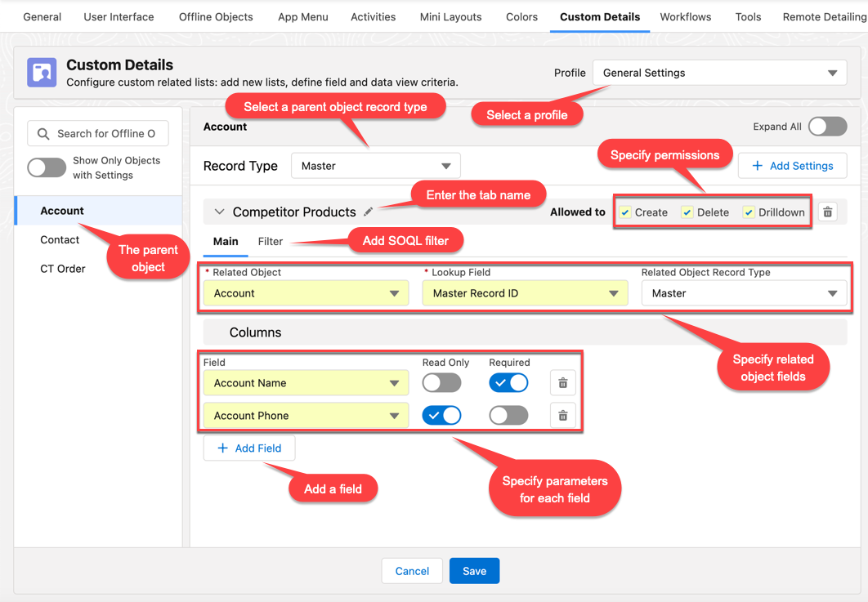868x602 pixels.
Task: Select Contact in the objects list
Action: [60, 239]
